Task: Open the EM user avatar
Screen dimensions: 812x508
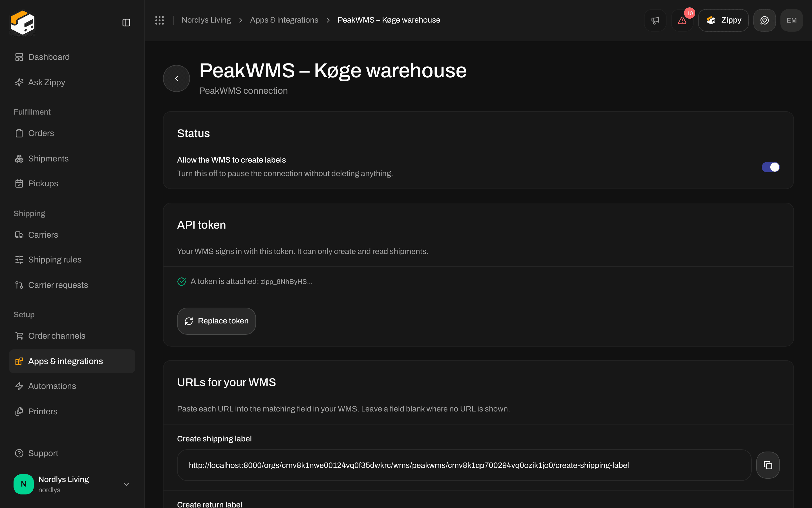Action: (791, 20)
